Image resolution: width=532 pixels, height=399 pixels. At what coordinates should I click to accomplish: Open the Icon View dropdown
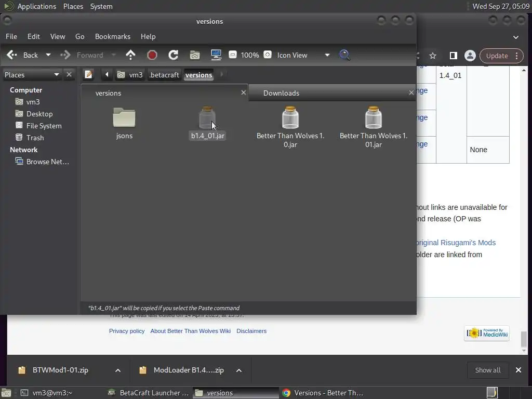[303, 55]
